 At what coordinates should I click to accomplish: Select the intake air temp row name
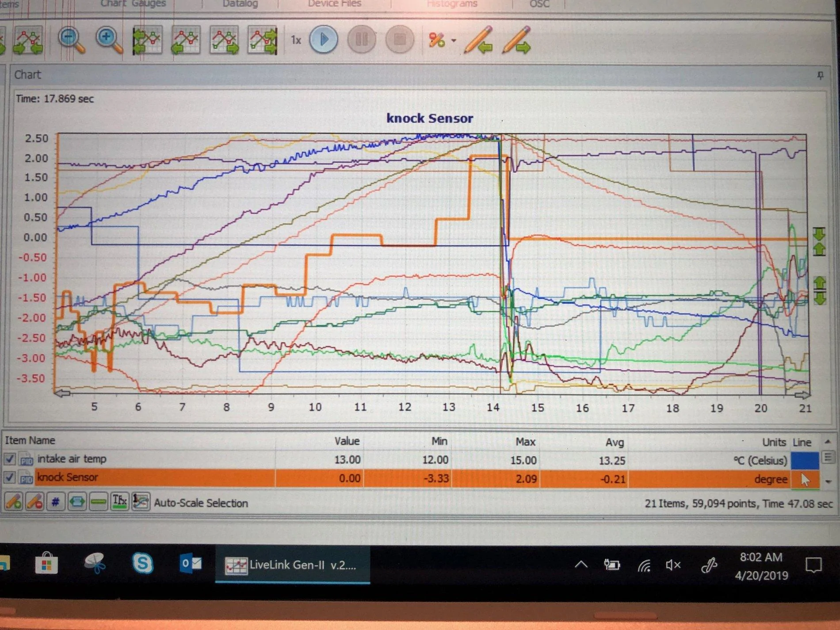pyautogui.click(x=72, y=459)
